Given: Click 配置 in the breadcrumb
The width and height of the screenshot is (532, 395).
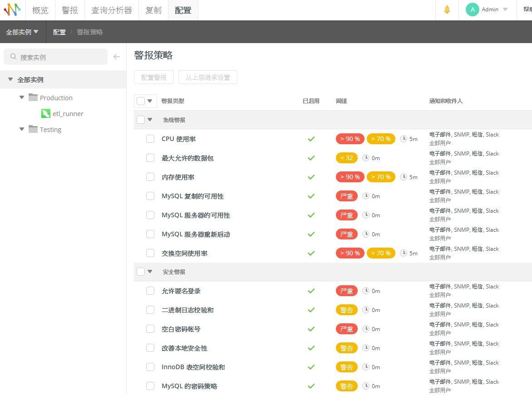Looking at the screenshot, I should [x=59, y=32].
